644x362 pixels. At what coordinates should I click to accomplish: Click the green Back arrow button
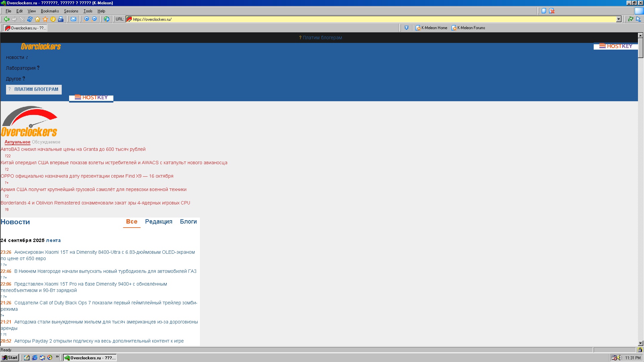[x=6, y=19]
